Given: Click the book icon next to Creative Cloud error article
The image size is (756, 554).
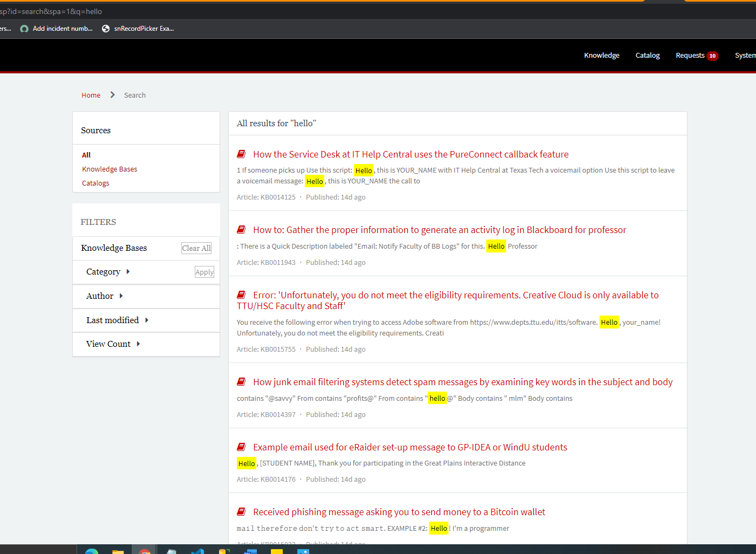Looking at the screenshot, I should click(x=241, y=295).
